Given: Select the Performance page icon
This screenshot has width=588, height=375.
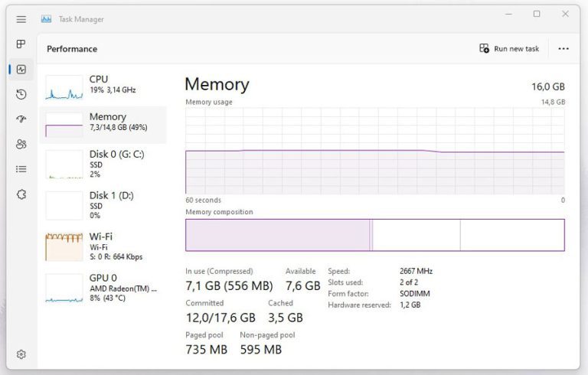Looking at the screenshot, I should (x=21, y=70).
